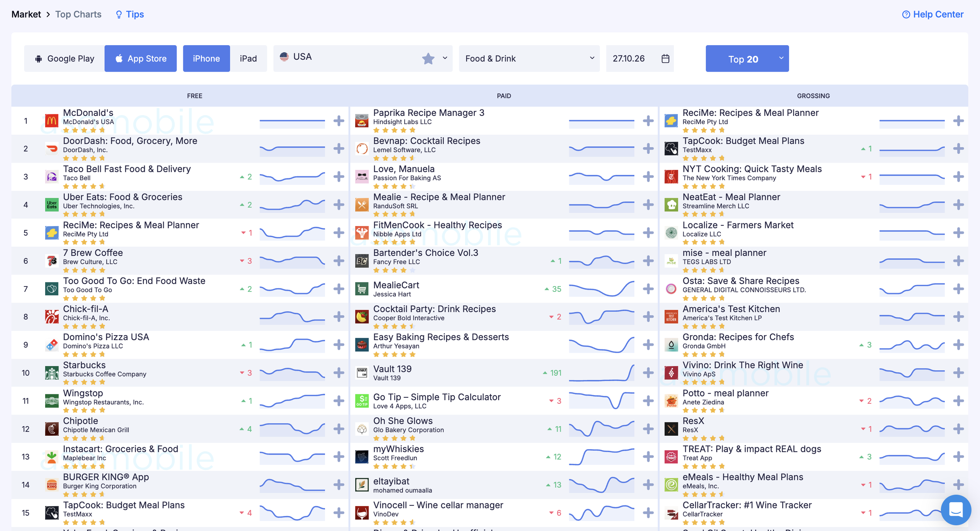
Task: Click Wingstop Restaurants, Inc. developer name
Action: (103, 402)
